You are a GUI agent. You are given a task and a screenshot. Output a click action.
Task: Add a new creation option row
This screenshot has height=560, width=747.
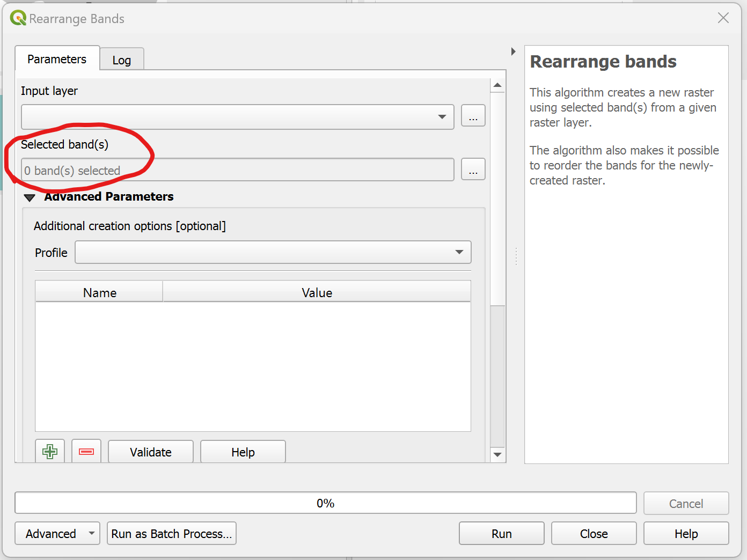point(49,451)
